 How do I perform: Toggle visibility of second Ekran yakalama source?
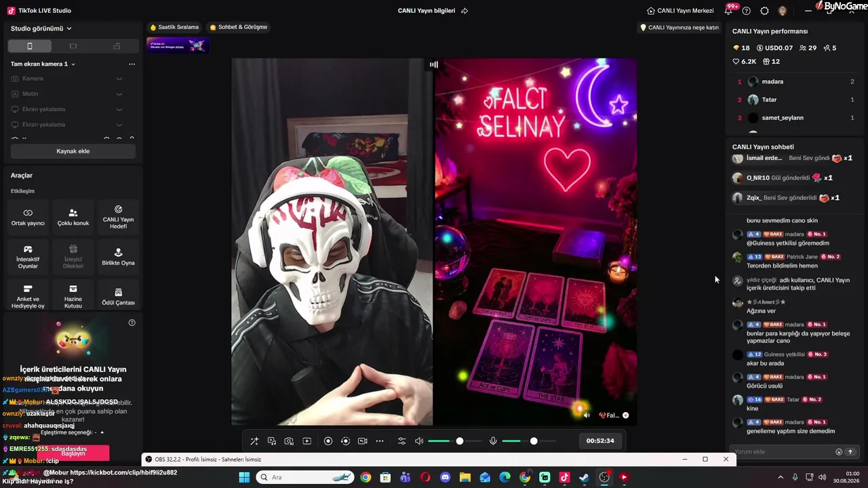tap(119, 125)
